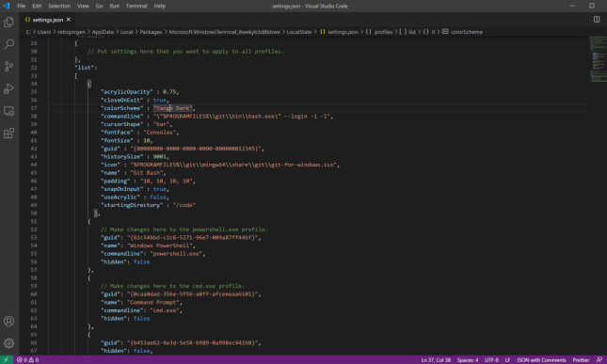Click Microsoft.WindowsTerminal breadcrumb segment
607x364 pixels.
pos(224,32)
